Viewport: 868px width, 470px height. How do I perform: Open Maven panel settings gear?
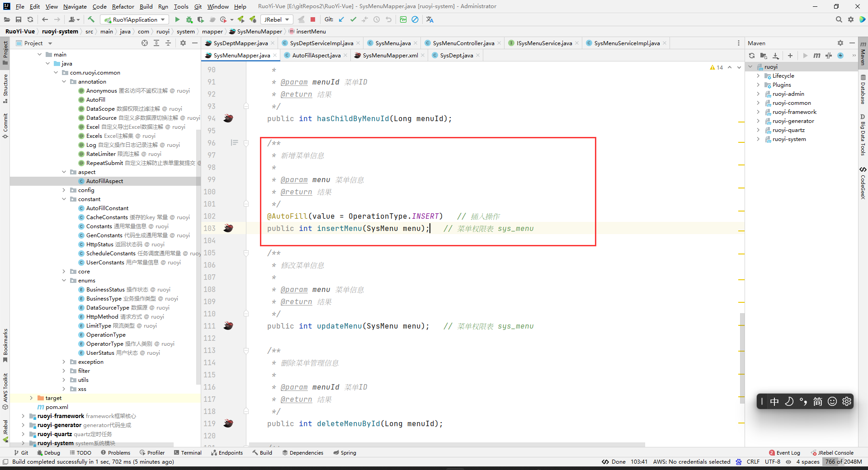[x=840, y=43]
